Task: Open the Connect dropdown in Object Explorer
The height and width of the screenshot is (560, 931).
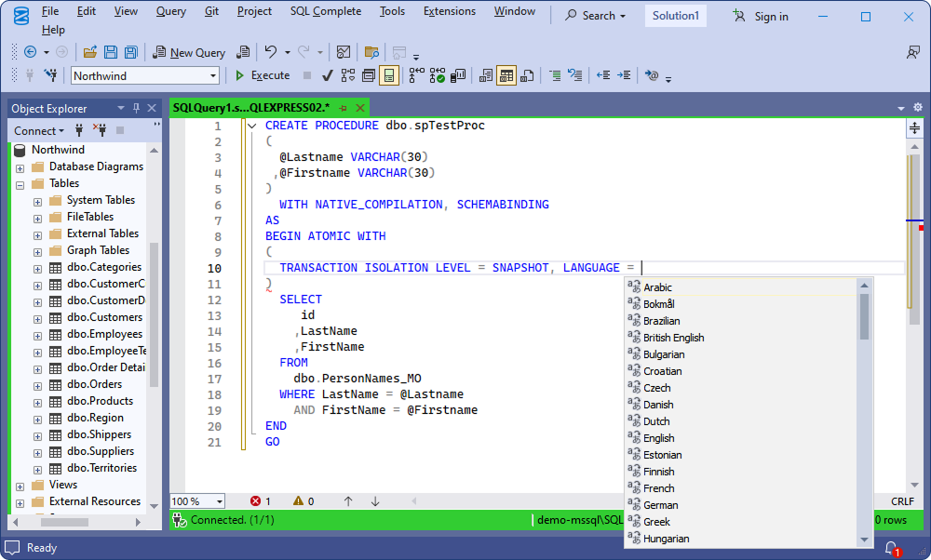Action: coord(39,130)
